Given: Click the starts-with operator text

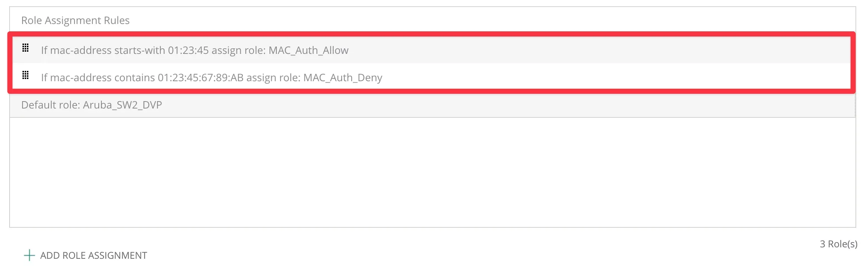Looking at the screenshot, I should pyautogui.click(x=140, y=50).
